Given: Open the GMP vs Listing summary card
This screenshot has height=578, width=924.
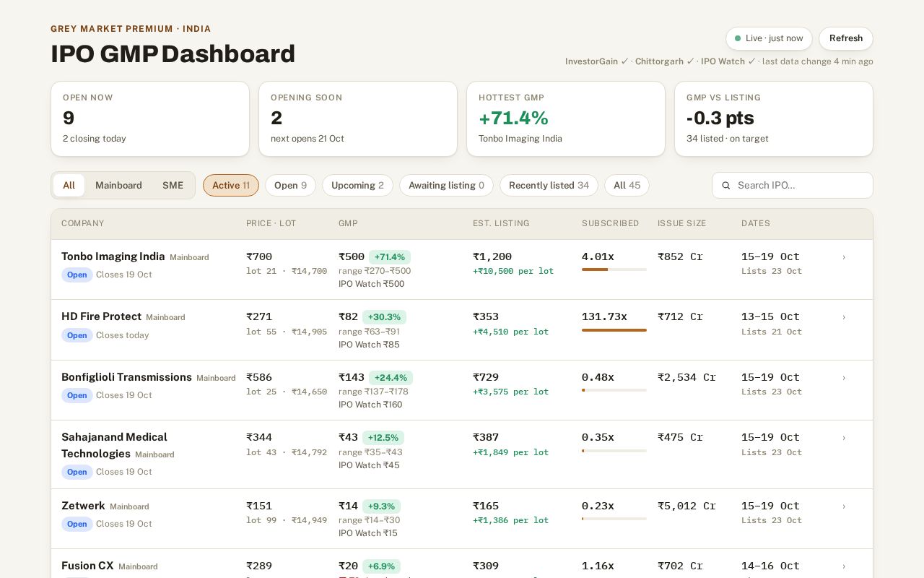Looking at the screenshot, I should coord(774,118).
